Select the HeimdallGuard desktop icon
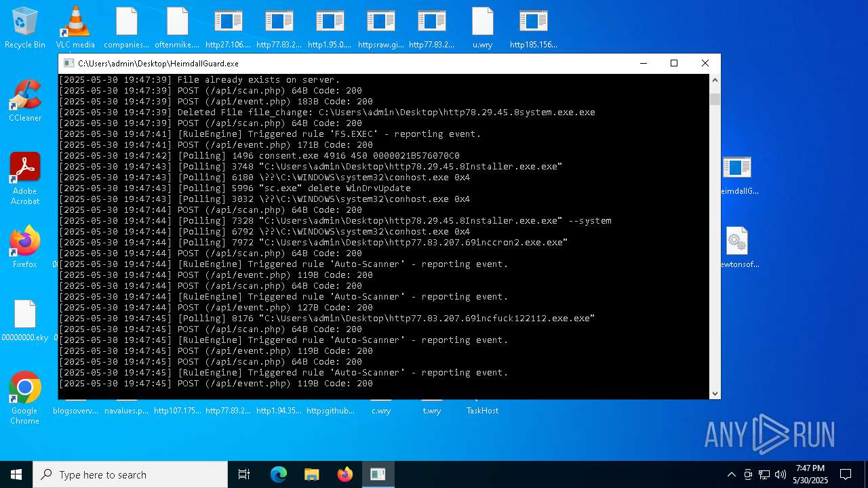The height and width of the screenshot is (488, 868). pyautogui.click(x=738, y=175)
